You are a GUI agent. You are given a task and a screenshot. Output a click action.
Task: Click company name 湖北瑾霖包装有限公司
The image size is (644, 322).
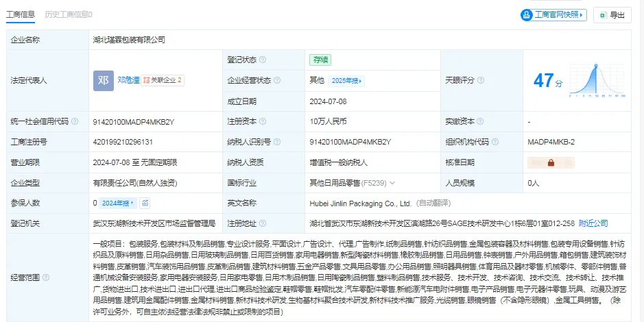129,40
